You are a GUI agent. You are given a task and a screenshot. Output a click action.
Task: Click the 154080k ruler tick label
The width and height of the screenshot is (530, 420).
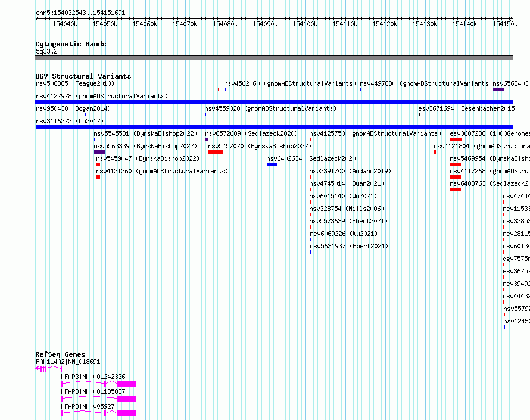(x=225, y=24)
